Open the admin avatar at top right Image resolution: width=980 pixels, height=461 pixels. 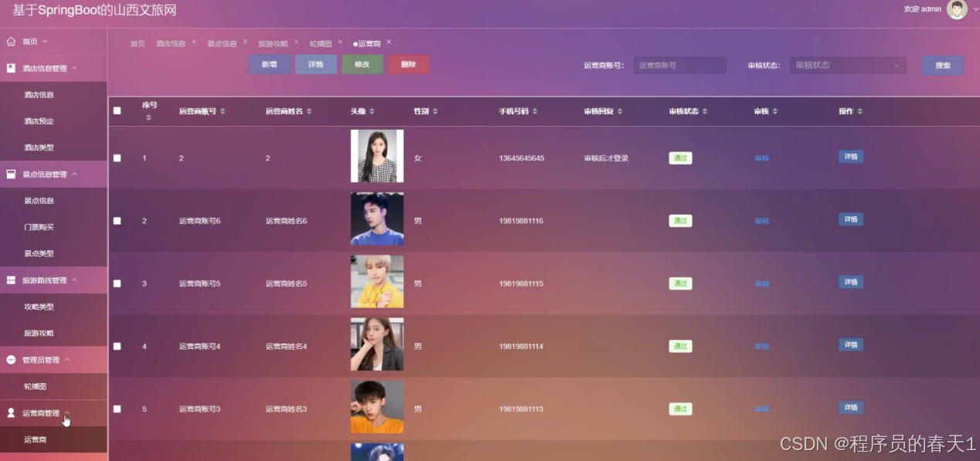coord(957,9)
